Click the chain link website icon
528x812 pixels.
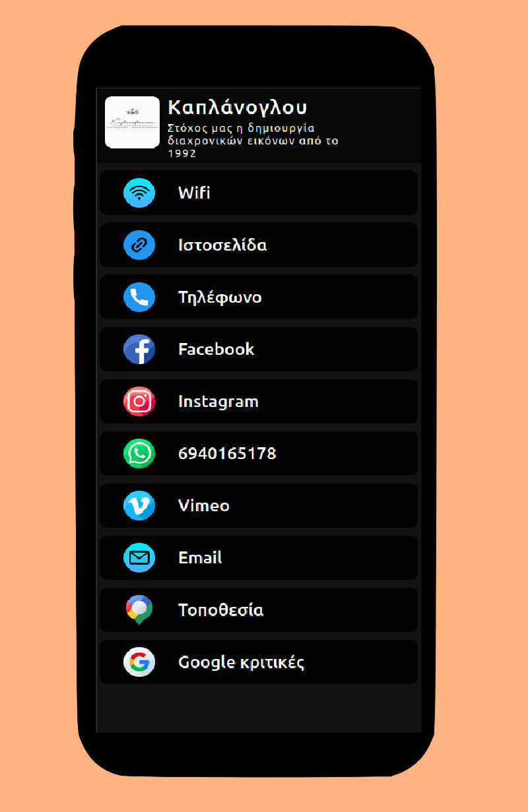[139, 245]
